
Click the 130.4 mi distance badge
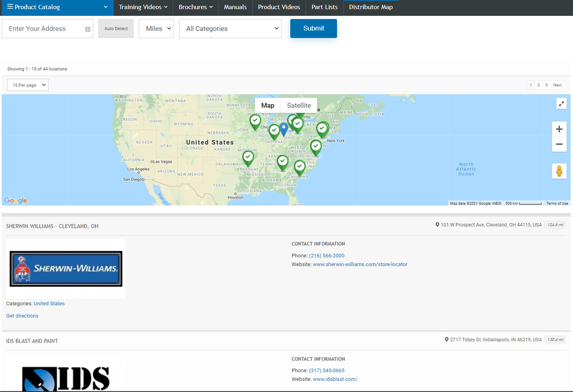click(555, 340)
